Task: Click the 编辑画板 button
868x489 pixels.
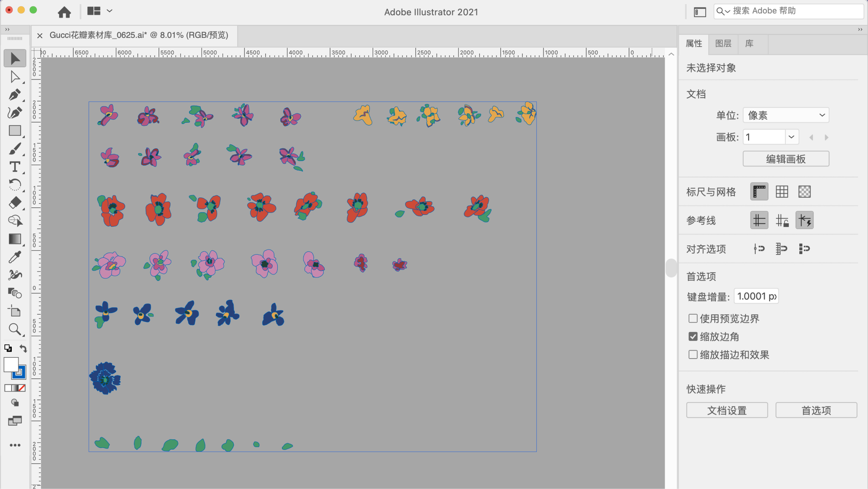Action: pos(786,159)
